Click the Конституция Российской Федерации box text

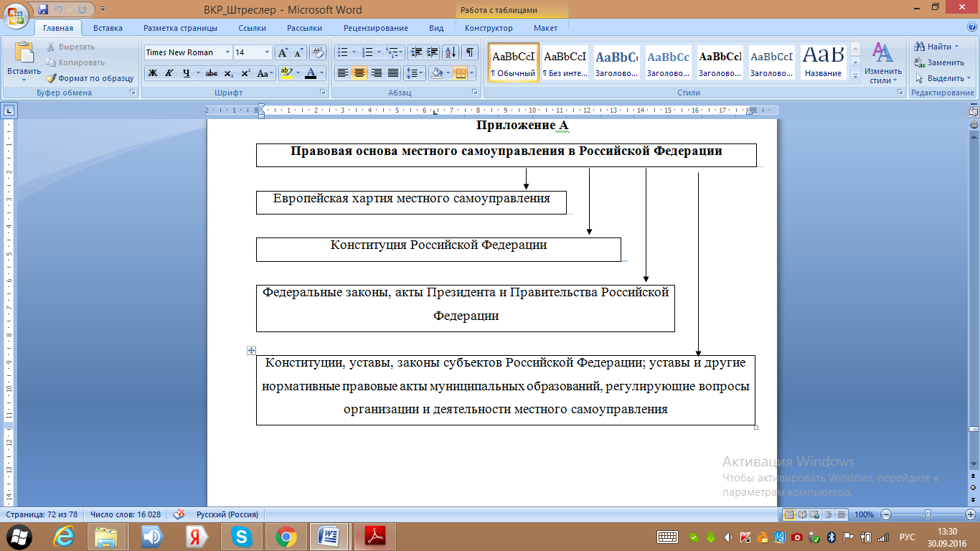click(x=438, y=245)
